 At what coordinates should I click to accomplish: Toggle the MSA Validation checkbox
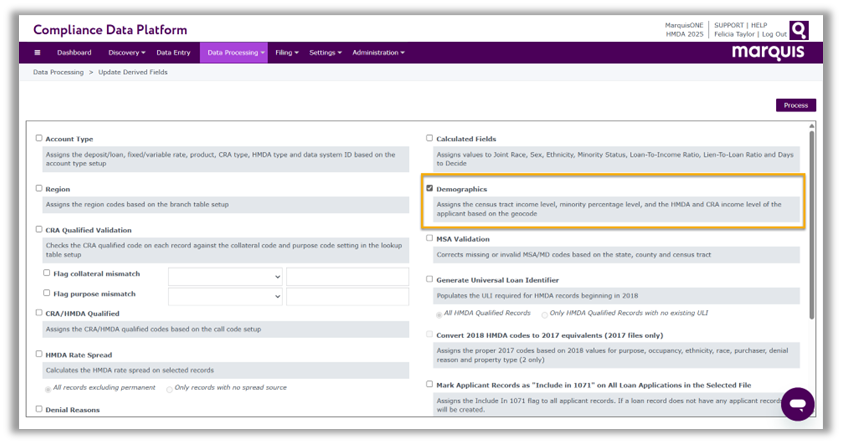[x=430, y=239]
